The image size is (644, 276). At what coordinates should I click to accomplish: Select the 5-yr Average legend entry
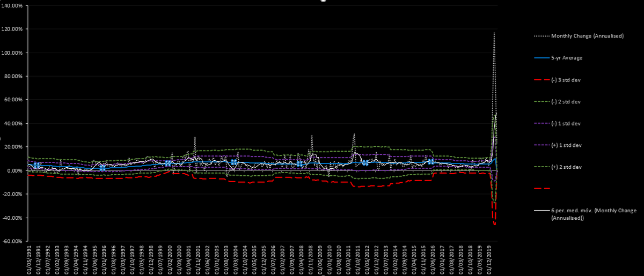click(559, 58)
